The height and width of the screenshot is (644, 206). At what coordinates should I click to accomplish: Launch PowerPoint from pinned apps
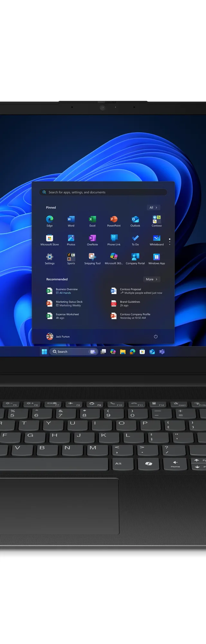[x=114, y=221]
